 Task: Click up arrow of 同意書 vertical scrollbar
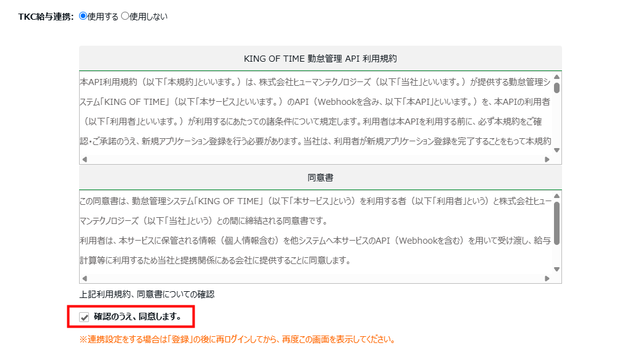point(556,196)
